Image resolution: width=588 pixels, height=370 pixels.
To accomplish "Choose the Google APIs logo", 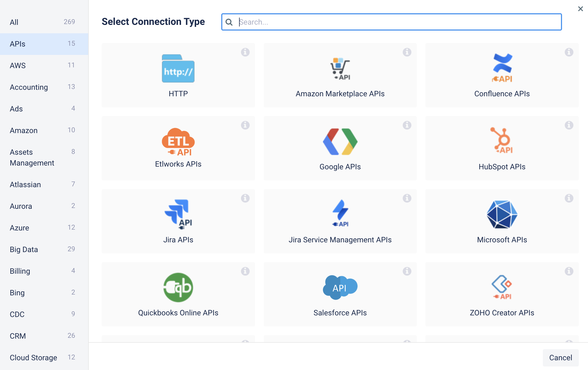I will [x=340, y=142].
